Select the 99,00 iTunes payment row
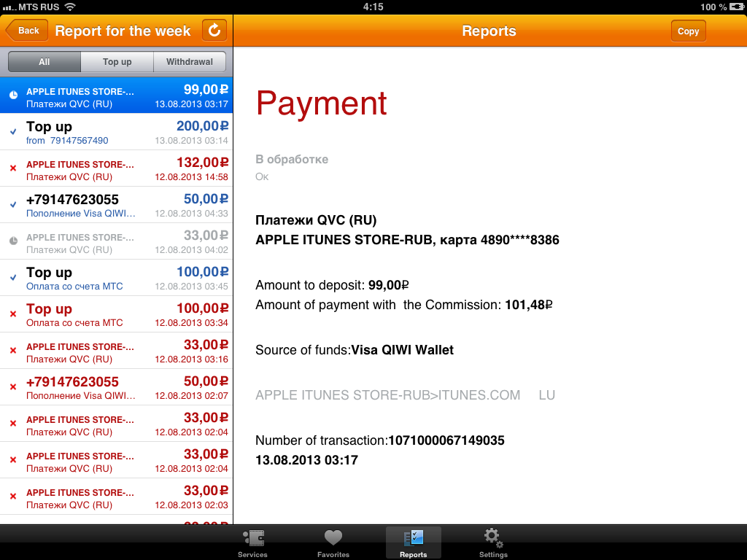The image size is (747, 560). tap(116, 96)
